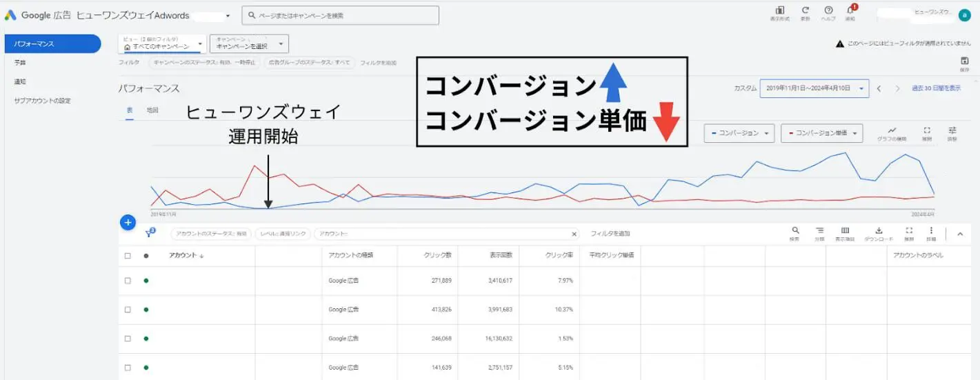Open the segment (分類) table icon
The image size is (980, 380).
[819, 232]
